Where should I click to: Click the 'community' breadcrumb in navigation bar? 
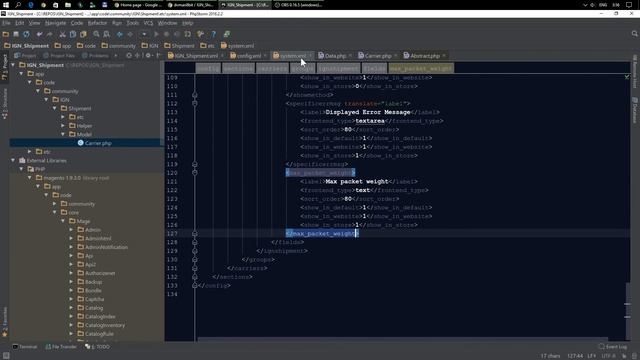(118, 46)
